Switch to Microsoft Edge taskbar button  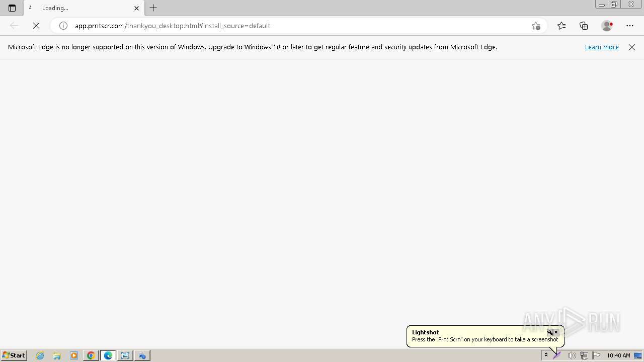pos(108,355)
